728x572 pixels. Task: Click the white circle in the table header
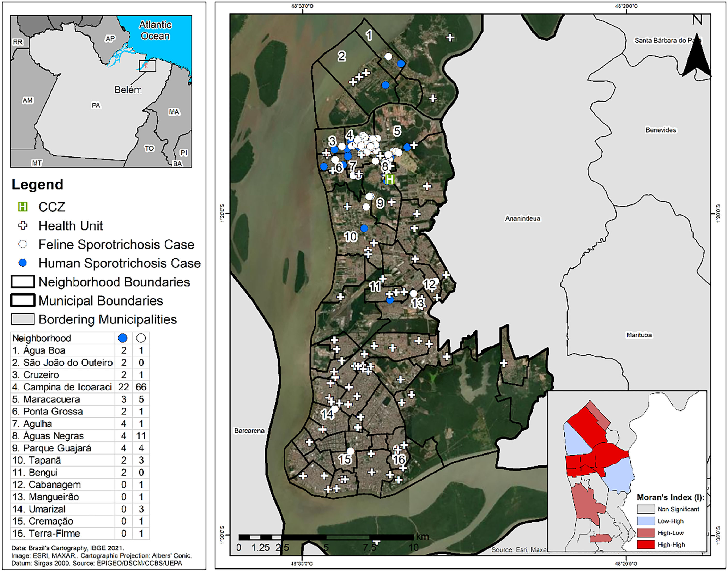(x=141, y=338)
